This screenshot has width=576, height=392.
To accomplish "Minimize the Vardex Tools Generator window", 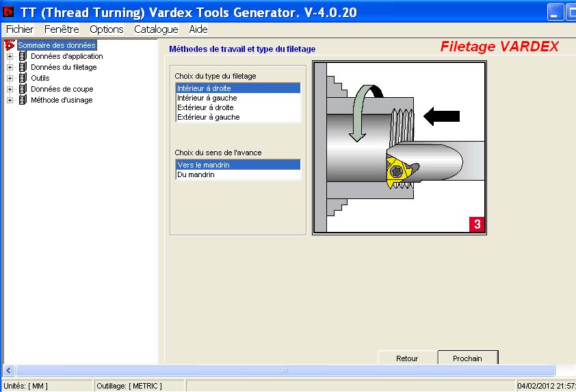I will [x=555, y=12].
